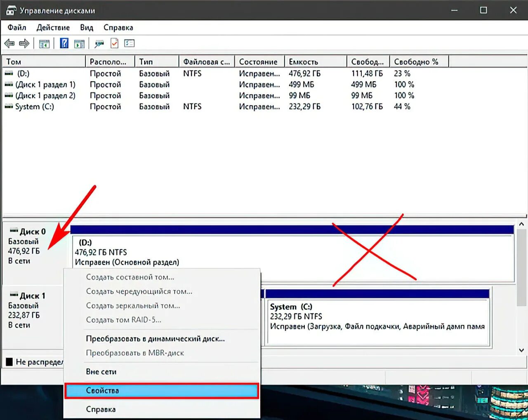Image resolution: width=528 pixels, height=420 pixels.
Task: Click the scroll-up arrow of the disk pane
Action: (521, 224)
